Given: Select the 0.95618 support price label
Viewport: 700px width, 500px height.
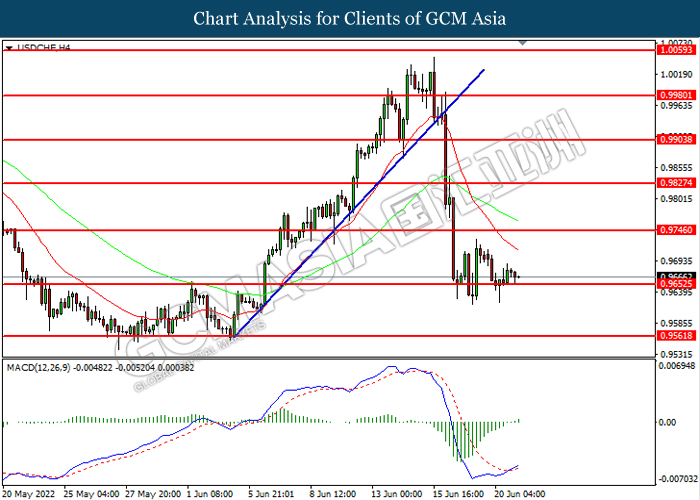Looking at the screenshot, I should (x=677, y=336).
